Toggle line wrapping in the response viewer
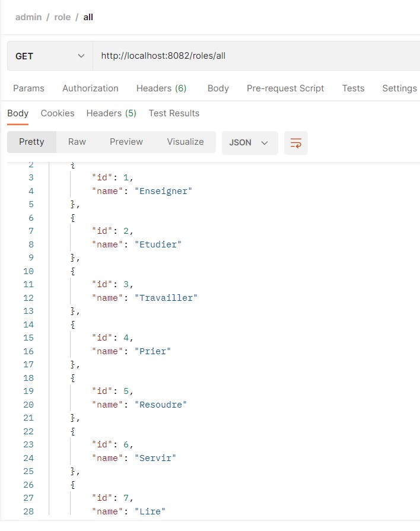The width and height of the screenshot is (420, 531). pos(294,142)
